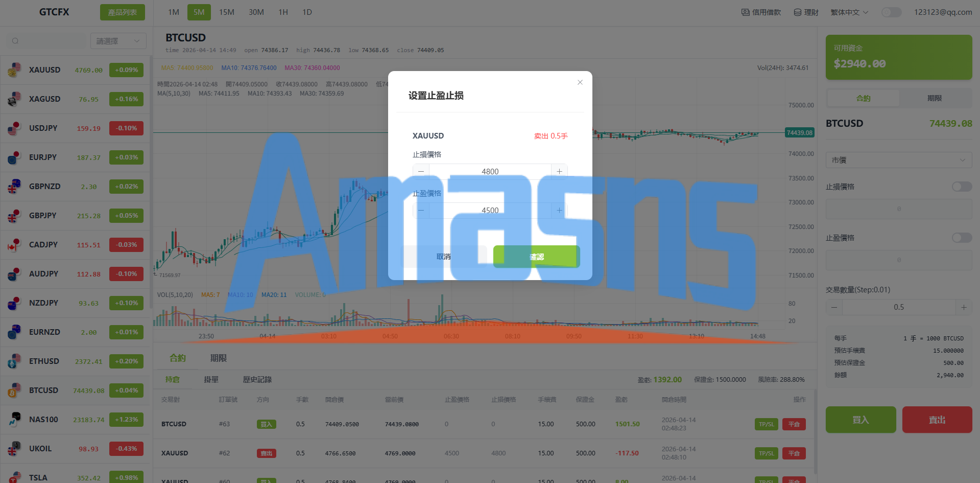Expand the language dropdown 繁体中文
The image size is (980, 483).
click(x=849, y=12)
